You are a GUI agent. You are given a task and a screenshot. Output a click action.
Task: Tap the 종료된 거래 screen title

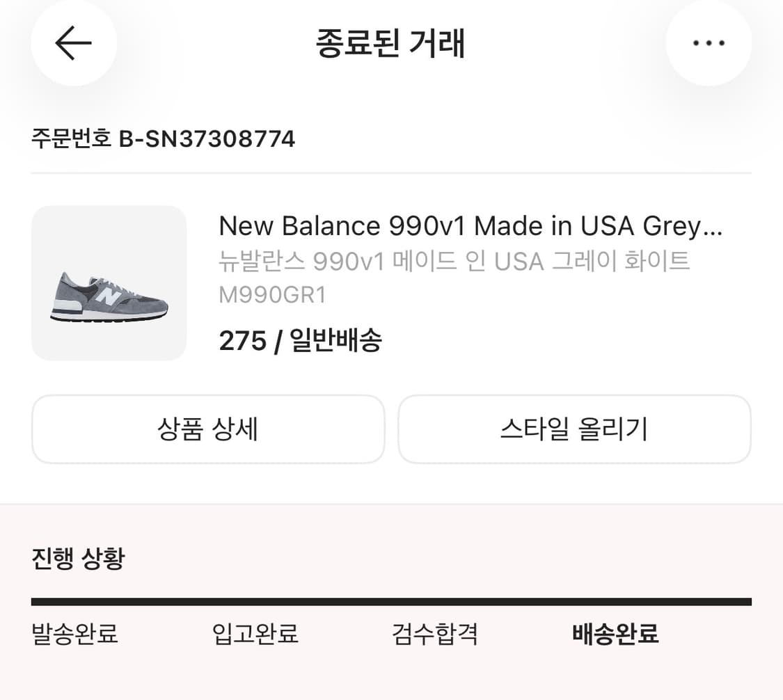[391, 43]
